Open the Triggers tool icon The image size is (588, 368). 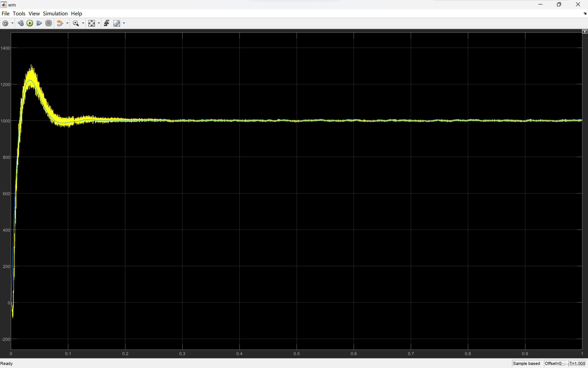click(107, 23)
